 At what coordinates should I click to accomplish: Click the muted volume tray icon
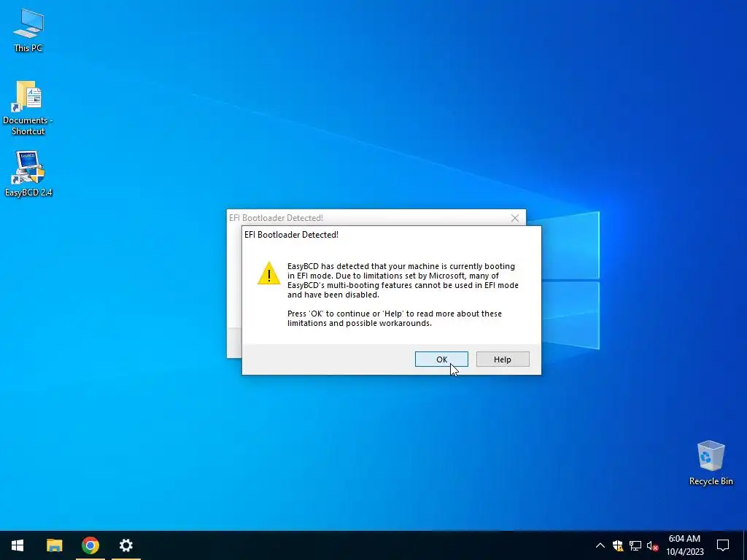coord(652,545)
